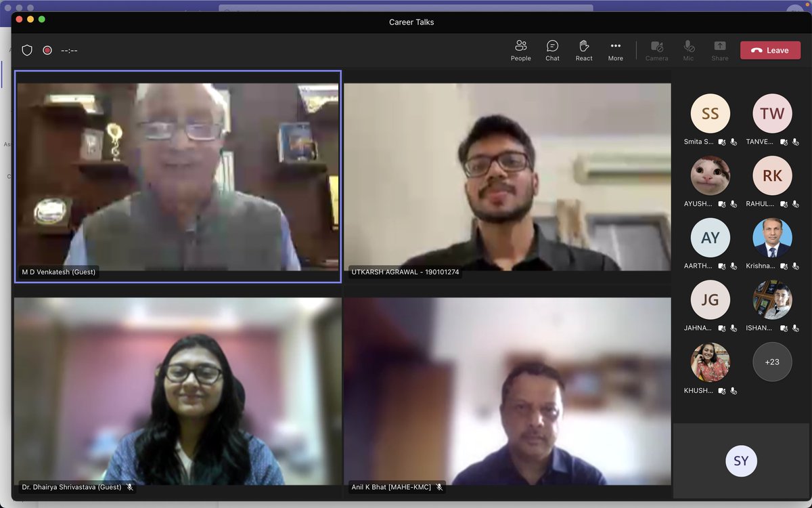This screenshot has height=508, width=812.
Task: Click the UTKARSH AGRAWAL - 190101274 label
Action: [x=405, y=272]
